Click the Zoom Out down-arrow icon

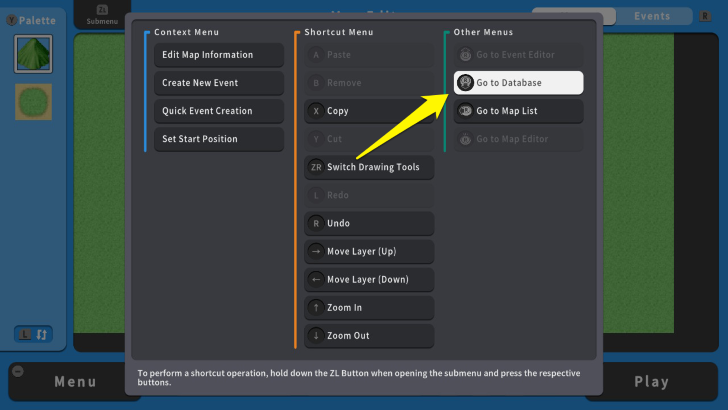pyautogui.click(x=316, y=336)
